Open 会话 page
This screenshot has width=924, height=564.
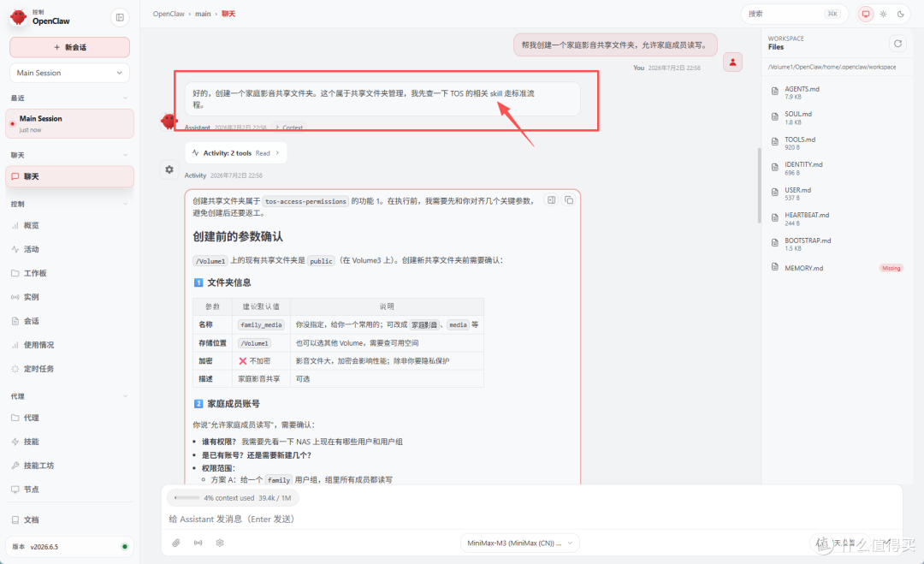32,321
